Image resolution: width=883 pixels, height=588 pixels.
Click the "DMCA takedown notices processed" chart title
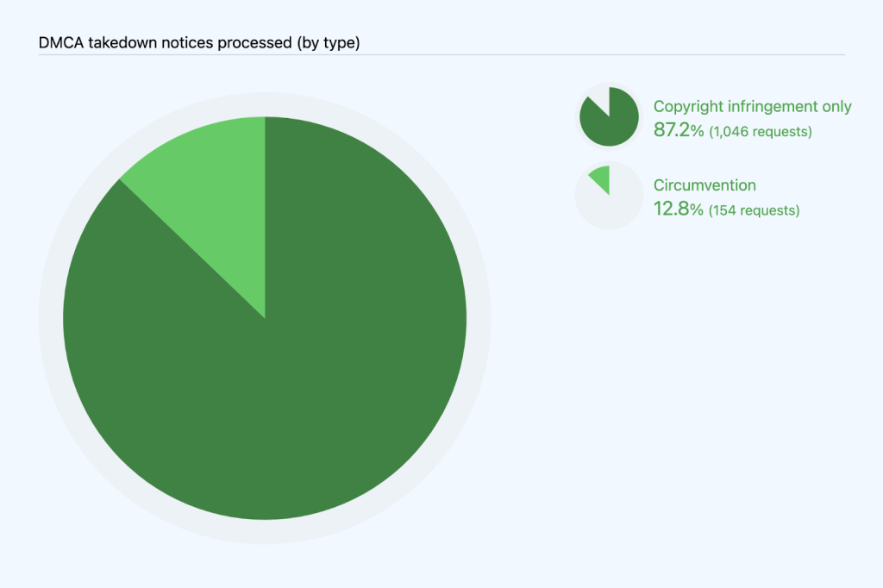166,42
